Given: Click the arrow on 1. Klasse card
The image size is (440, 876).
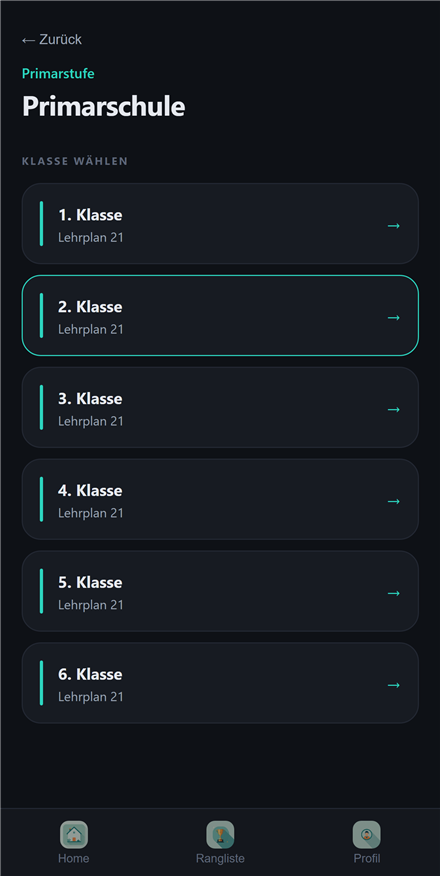Looking at the screenshot, I should (394, 226).
